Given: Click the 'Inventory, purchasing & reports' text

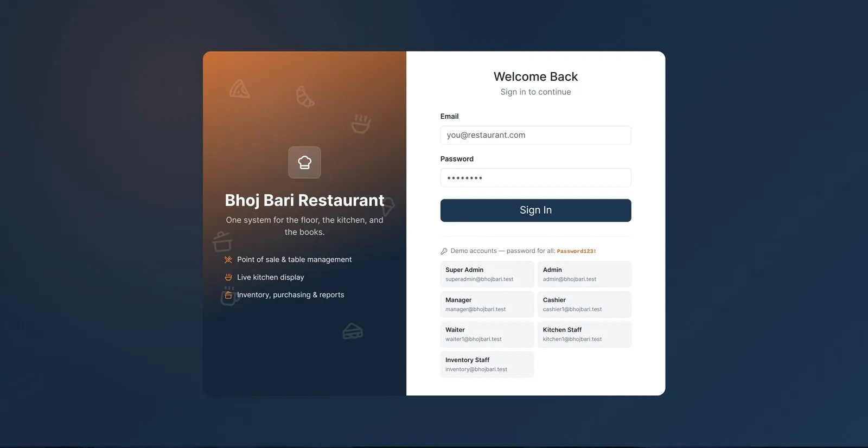Looking at the screenshot, I should click(290, 295).
